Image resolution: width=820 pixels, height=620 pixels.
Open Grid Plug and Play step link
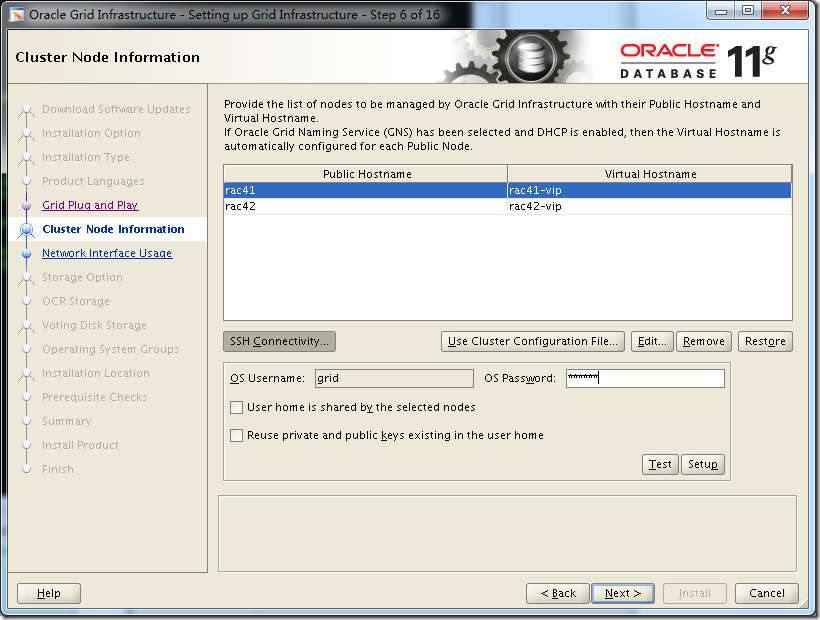click(x=90, y=205)
